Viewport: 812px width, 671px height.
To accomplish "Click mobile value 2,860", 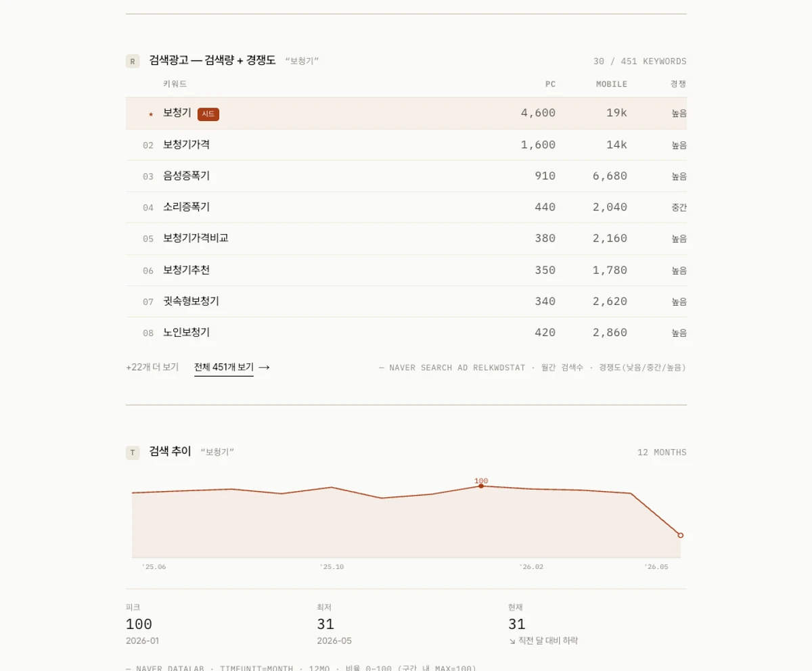I will tap(610, 332).
